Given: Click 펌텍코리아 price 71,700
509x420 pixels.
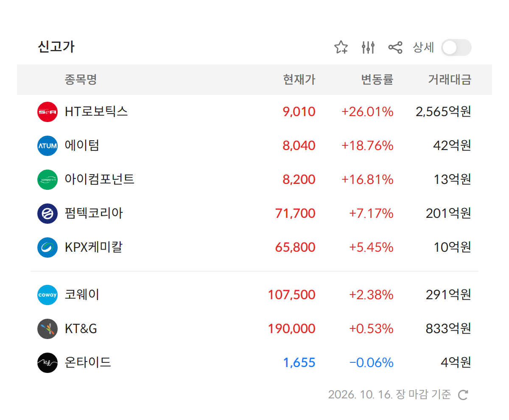Looking at the screenshot, I should tap(295, 214).
